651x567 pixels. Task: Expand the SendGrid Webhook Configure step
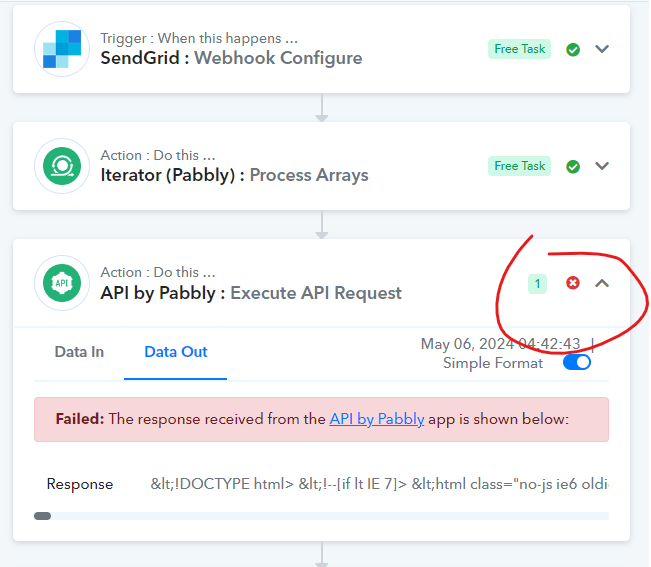click(x=602, y=49)
